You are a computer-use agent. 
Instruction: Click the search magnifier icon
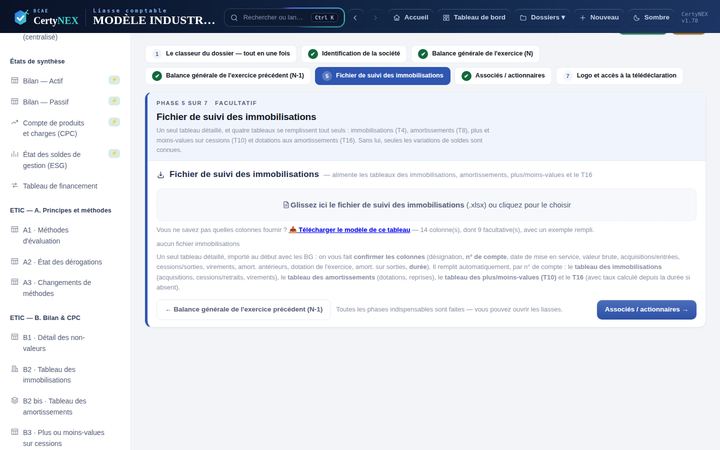pyautogui.click(x=234, y=17)
